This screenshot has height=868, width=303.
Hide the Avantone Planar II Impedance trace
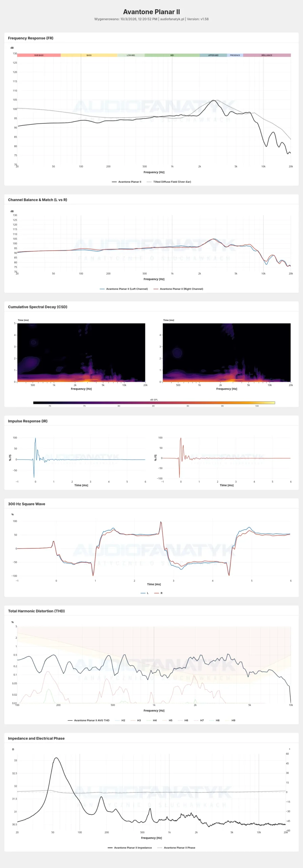[x=130, y=848]
